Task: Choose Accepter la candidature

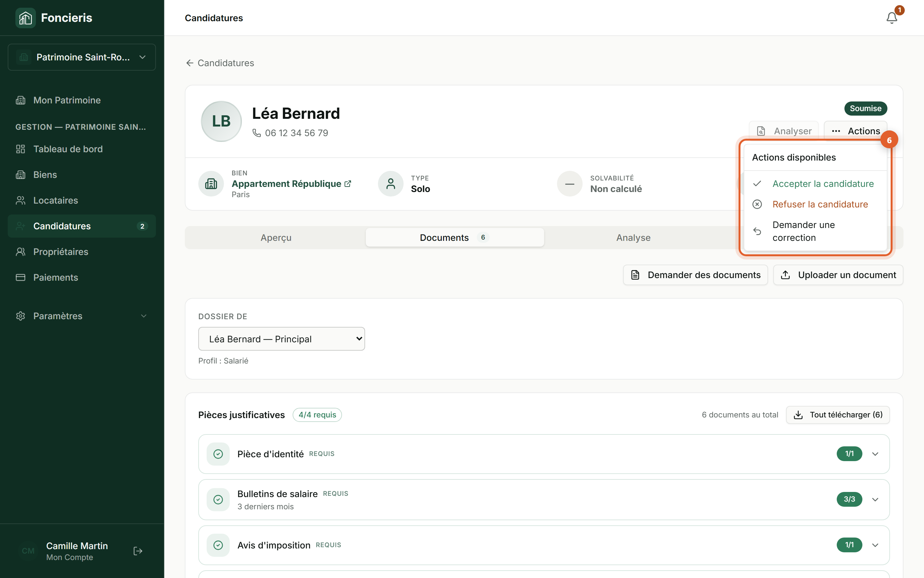Action: click(815, 183)
